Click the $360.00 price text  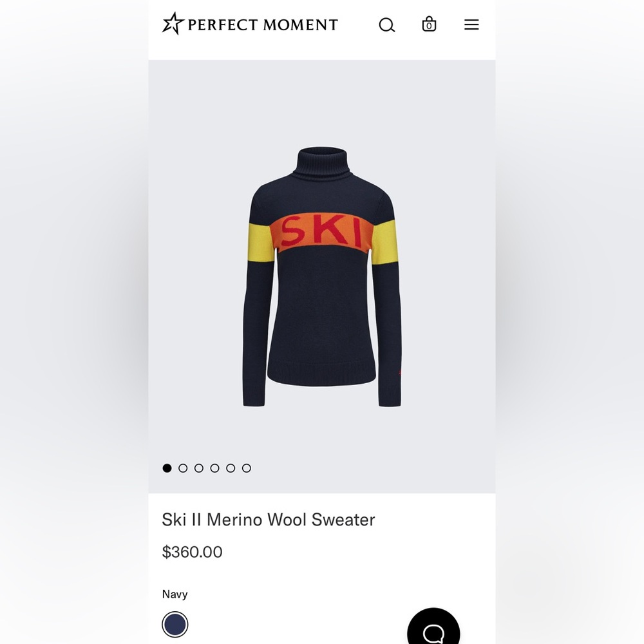[192, 552]
